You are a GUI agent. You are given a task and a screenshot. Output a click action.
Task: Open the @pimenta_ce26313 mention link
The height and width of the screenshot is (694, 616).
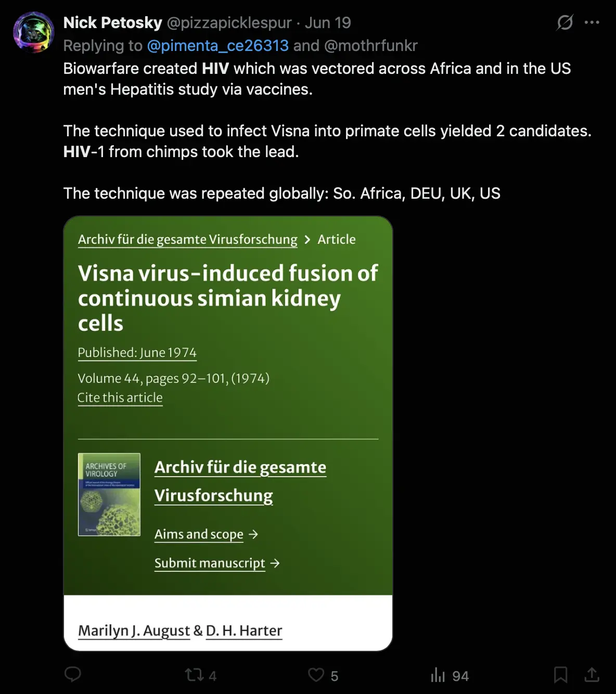[x=217, y=46]
